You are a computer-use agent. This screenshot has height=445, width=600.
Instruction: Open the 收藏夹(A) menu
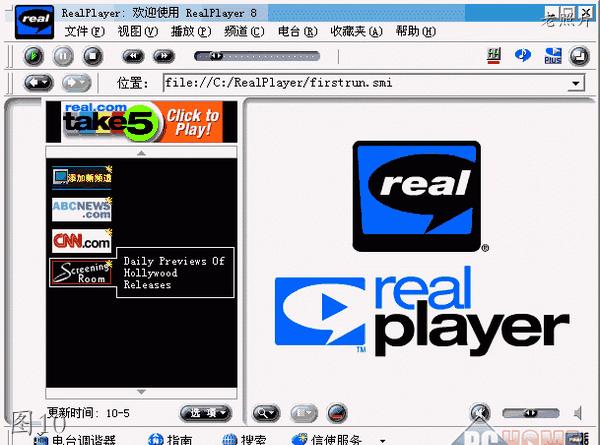[x=357, y=31]
